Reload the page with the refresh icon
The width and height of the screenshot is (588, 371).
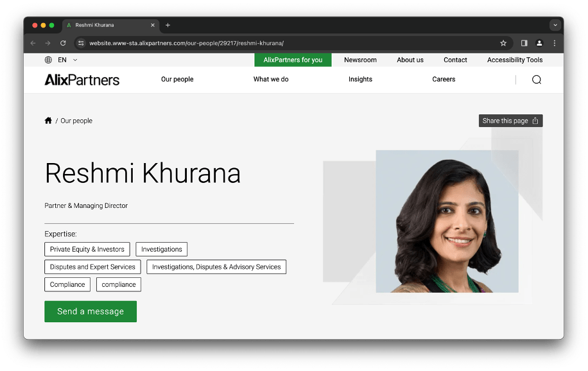63,43
